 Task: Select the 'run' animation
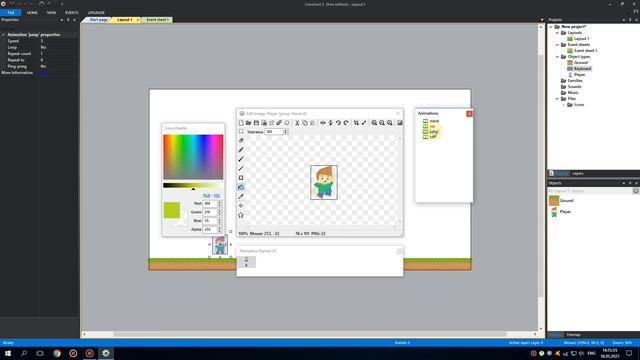click(x=432, y=127)
